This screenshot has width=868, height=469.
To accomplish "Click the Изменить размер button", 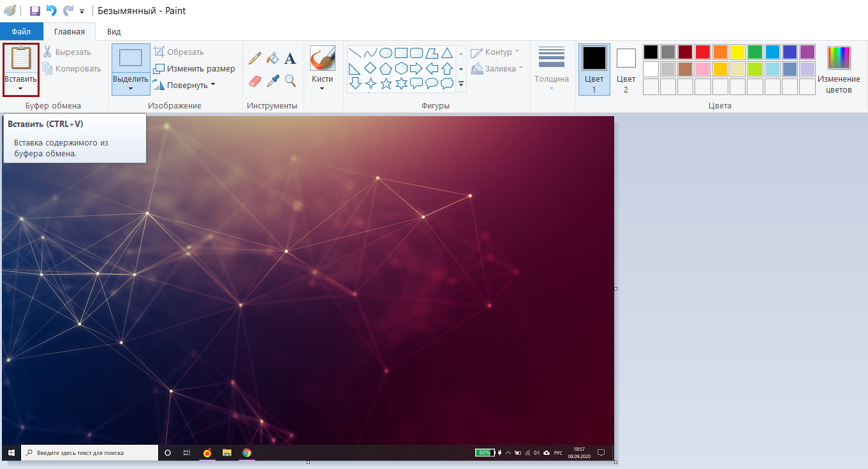I will [x=195, y=69].
